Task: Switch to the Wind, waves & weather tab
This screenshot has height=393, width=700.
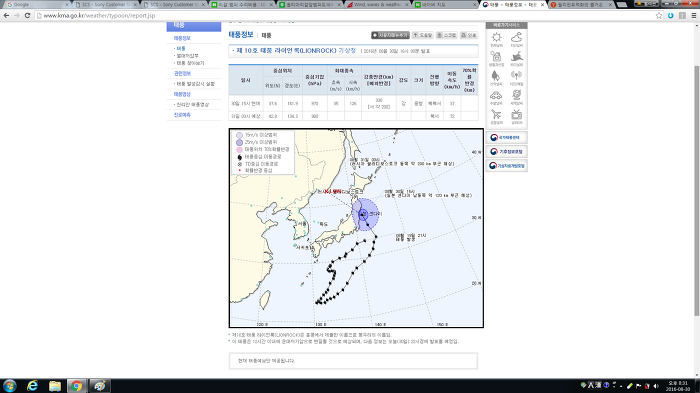Action: (x=378, y=4)
